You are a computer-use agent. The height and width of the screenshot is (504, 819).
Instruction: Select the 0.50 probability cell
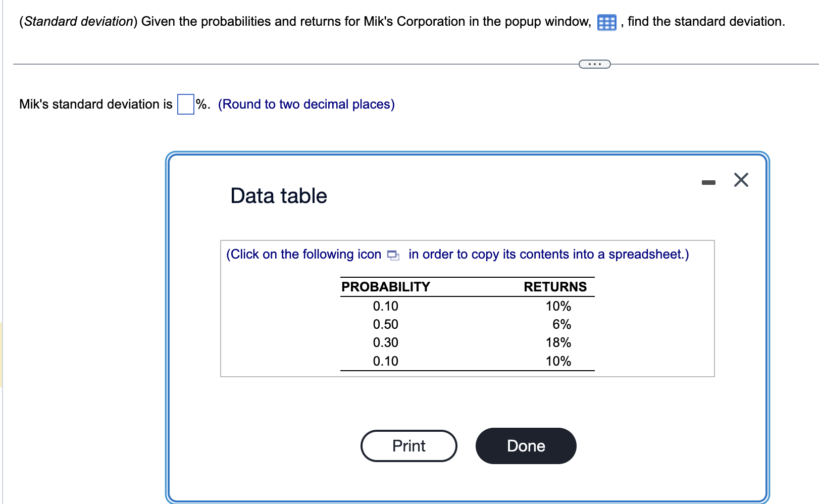pyautogui.click(x=385, y=324)
